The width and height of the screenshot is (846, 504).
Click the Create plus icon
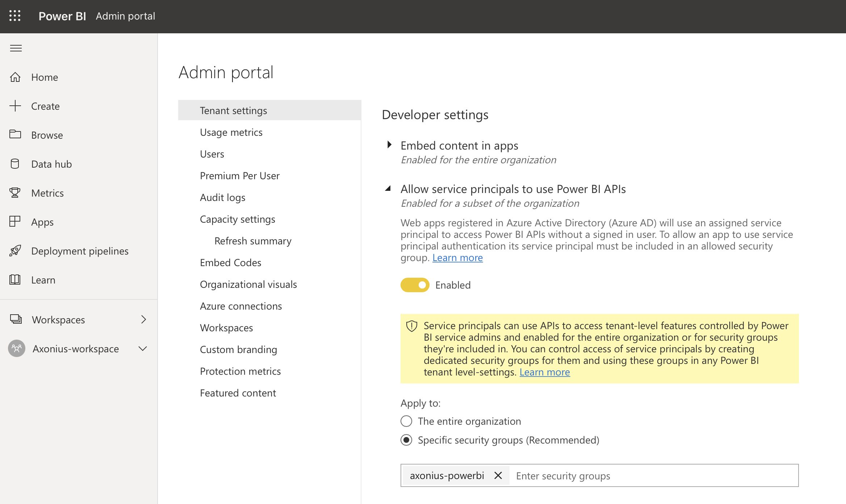pos(15,106)
